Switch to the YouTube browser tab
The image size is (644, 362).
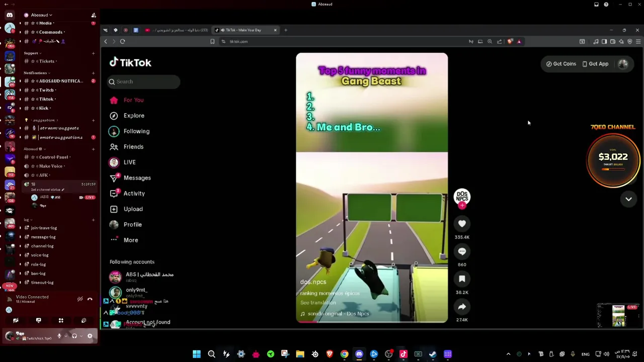pyautogui.click(x=176, y=30)
